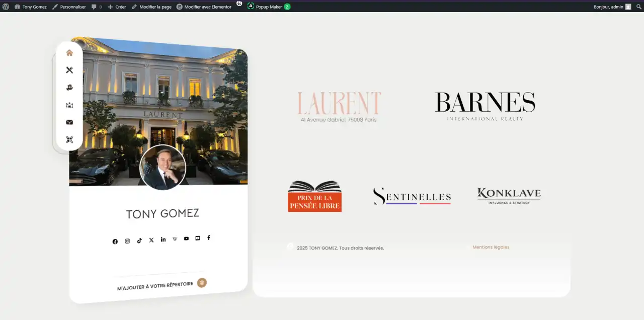644x320 pixels.
Task: Open the admin bar search magnifier
Action: click(x=638, y=7)
